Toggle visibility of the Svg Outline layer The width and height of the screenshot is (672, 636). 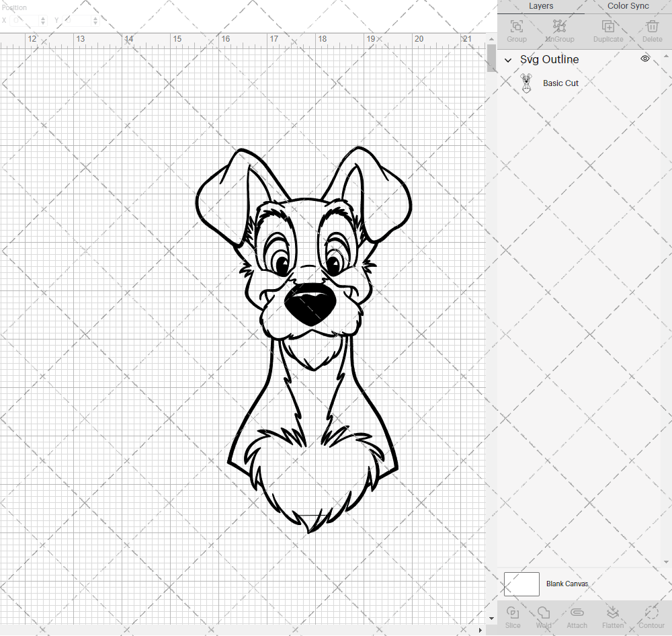(644, 58)
